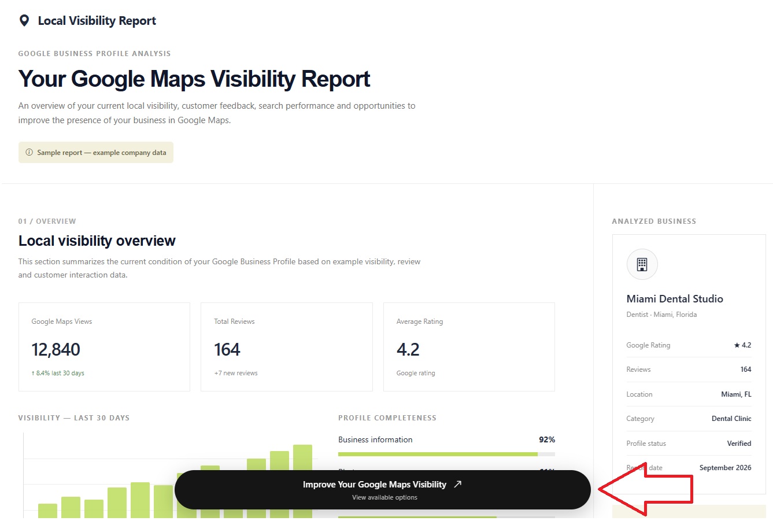
Task: Click the "01 / Overview" section label
Action: coord(47,221)
